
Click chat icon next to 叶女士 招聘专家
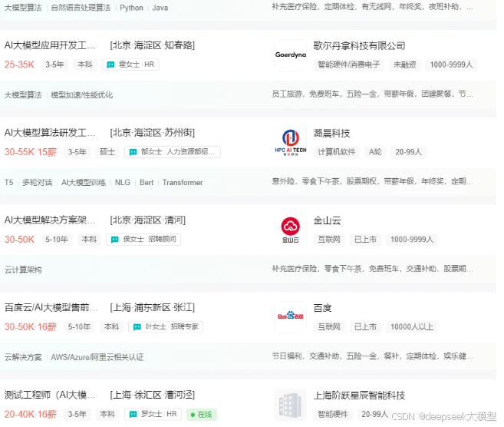tap(137, 327)
